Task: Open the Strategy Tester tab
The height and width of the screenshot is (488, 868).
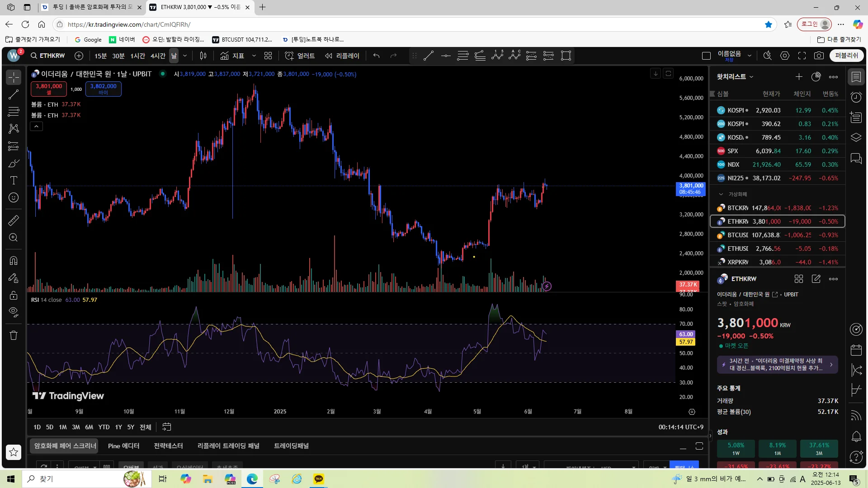Action: click(x=168, y=446)
